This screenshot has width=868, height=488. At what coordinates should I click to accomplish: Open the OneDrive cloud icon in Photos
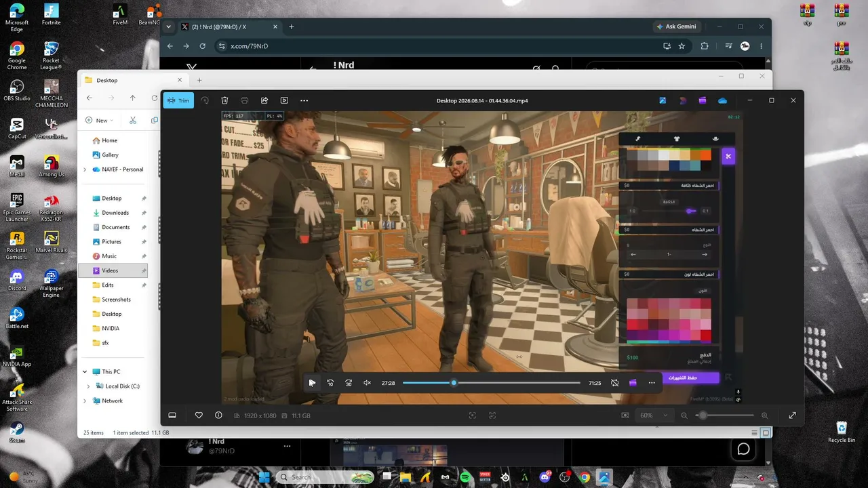coord(722,100)
